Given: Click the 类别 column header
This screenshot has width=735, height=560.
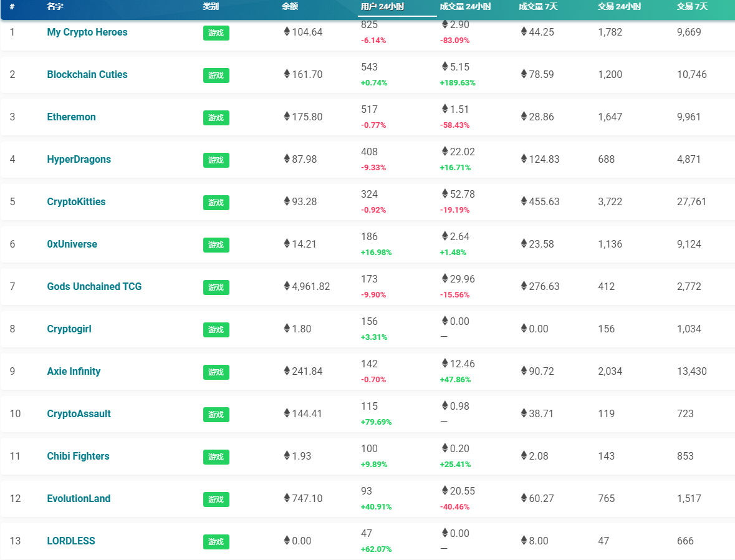Looking at the screenshot, I should pyautogui.click(x=211, y=7).
